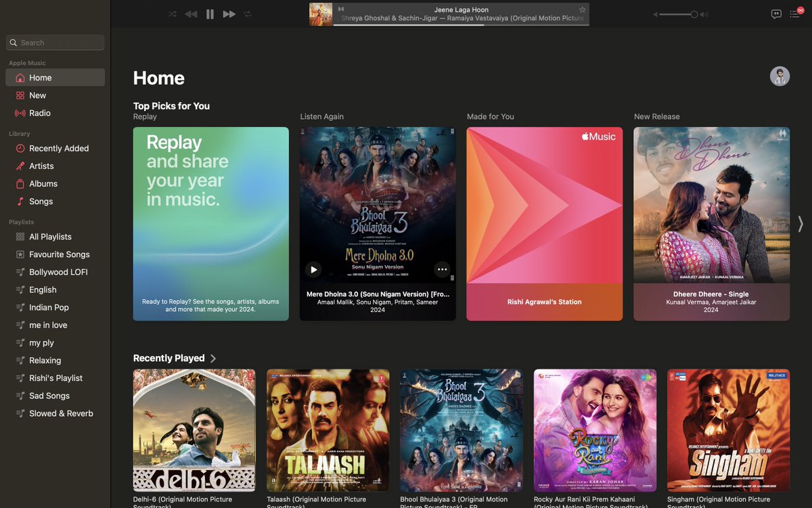Image resolution: width=812 pixels, height=508 pixels.
Task: Click the Delhi-6 album title text
Action: (183, 503)
